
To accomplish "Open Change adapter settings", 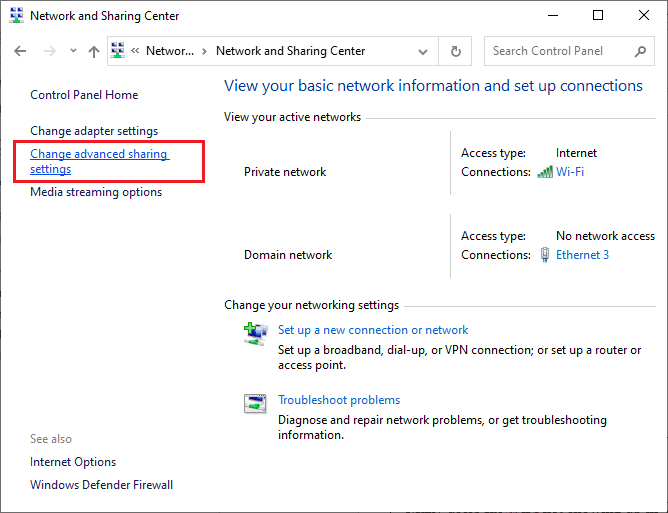I will coord(94,131).
